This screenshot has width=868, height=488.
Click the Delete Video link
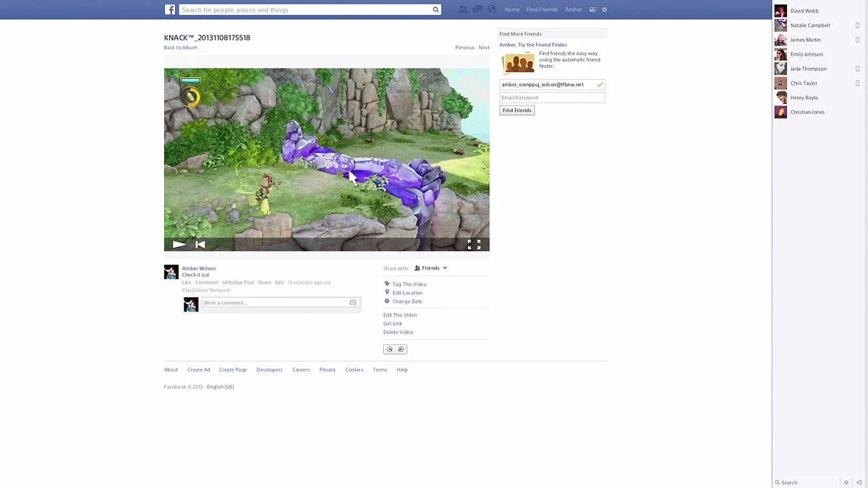pyautogui.click(x=398, y=333)
